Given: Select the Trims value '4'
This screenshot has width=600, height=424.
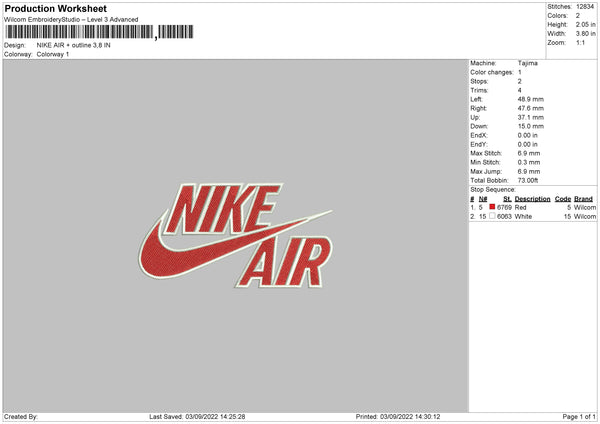Looking at the screenshot, I should [x=520, y=90].
